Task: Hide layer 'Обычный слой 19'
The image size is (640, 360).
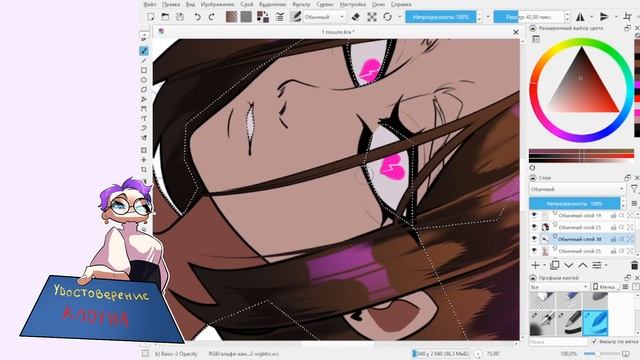Action: (534, 215)
